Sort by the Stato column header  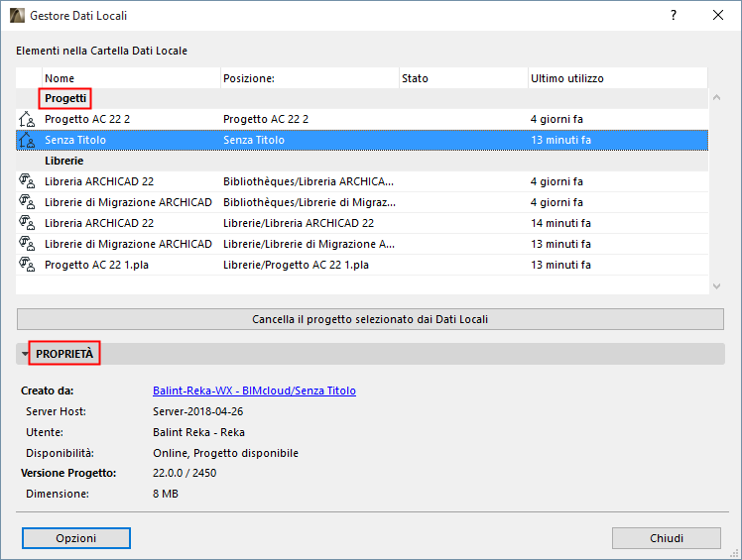pyautogui.click(x=464, y=78)
